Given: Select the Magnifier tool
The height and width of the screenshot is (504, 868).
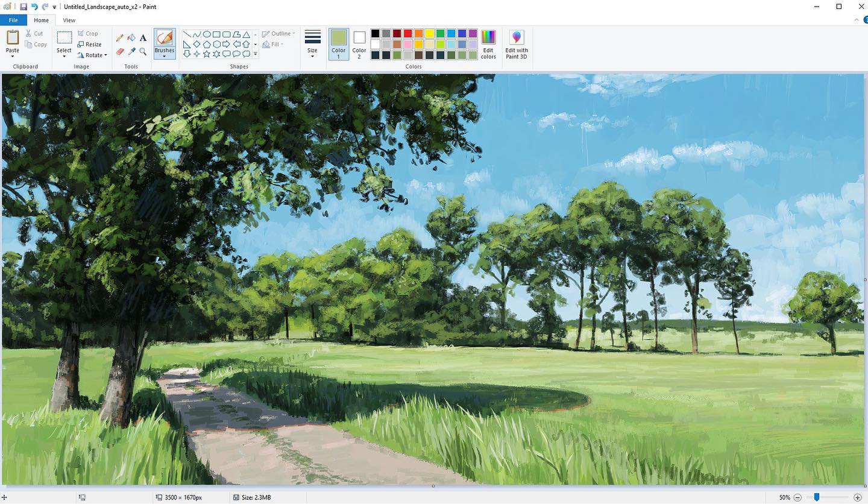Looking at the screenshot, I should (143, 52).
